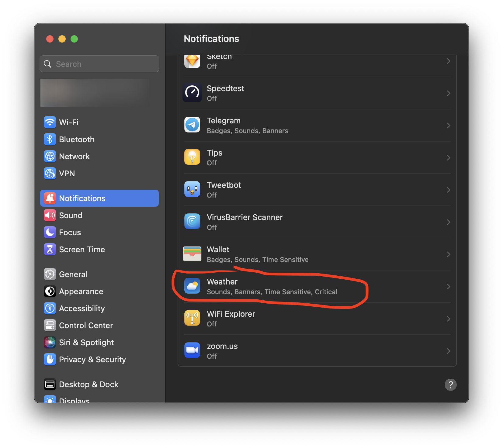Click the Tips lightbulb icon
Screen dimensions: 503x448
tap(192, 157)
